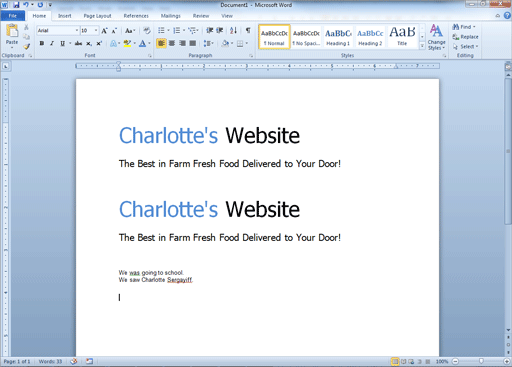This screenshot has width=512, height=367.
Task: Click the Sort button in Paragraph group
Action: point(233,30)
